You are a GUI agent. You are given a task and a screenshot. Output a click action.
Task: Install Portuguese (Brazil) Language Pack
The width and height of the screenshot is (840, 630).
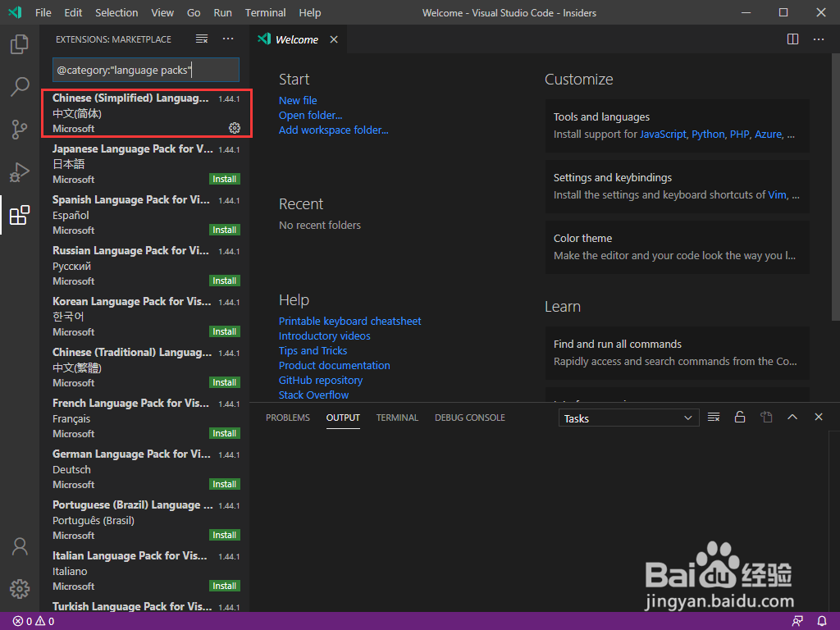click(x=225, y=535)
